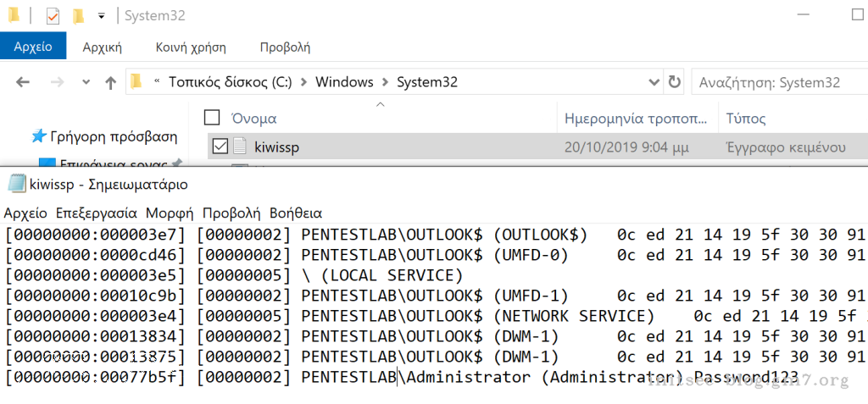This screenshot has width=868, height=404.
Task: Open the Customize Quick Access Toolbar dropdown
Action: click(102, 15)
